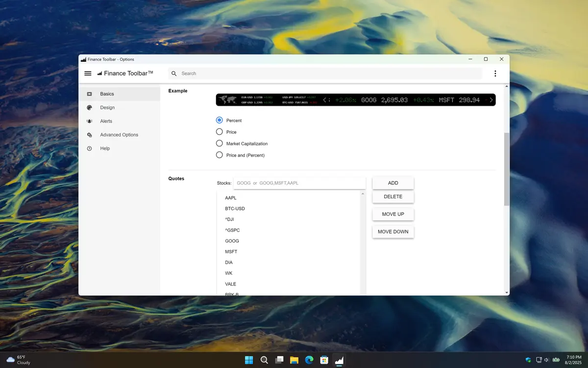Open Microsoft Store from taskbar
Screen dimensions: 588x368
324,360
